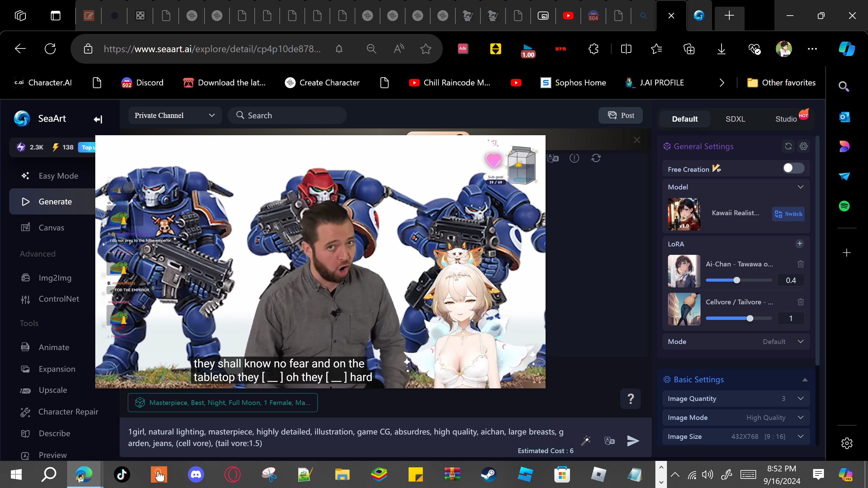This screenshot has width=868, height=488.
Task: Click the info icon above the image
Action: [x=574, y=158]
